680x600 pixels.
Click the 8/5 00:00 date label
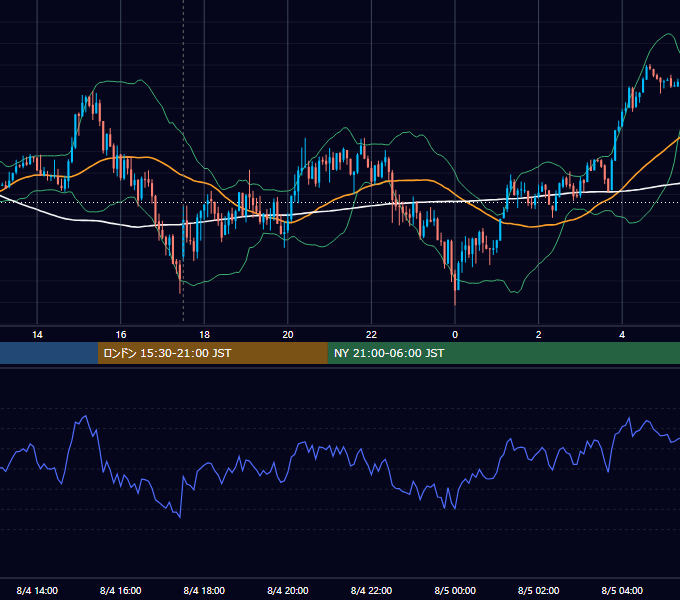(455, 590)
